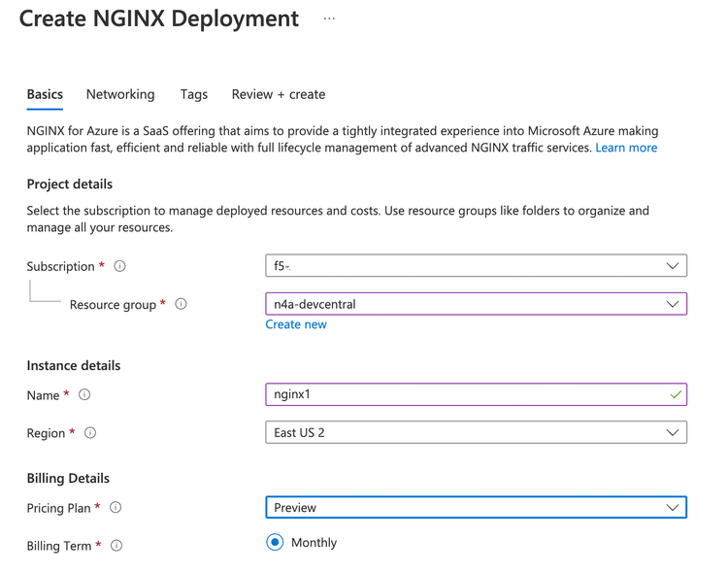Screen dimensions: 728x573
Task: Click info icon beside Resource group
Action: (x=181, y=304)
